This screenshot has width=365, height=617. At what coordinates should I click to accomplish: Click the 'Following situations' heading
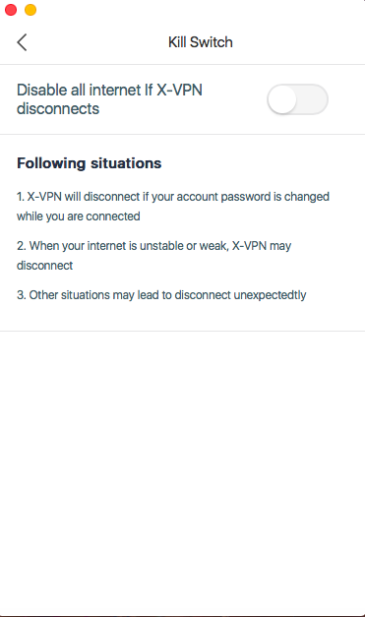pos(89,163)
